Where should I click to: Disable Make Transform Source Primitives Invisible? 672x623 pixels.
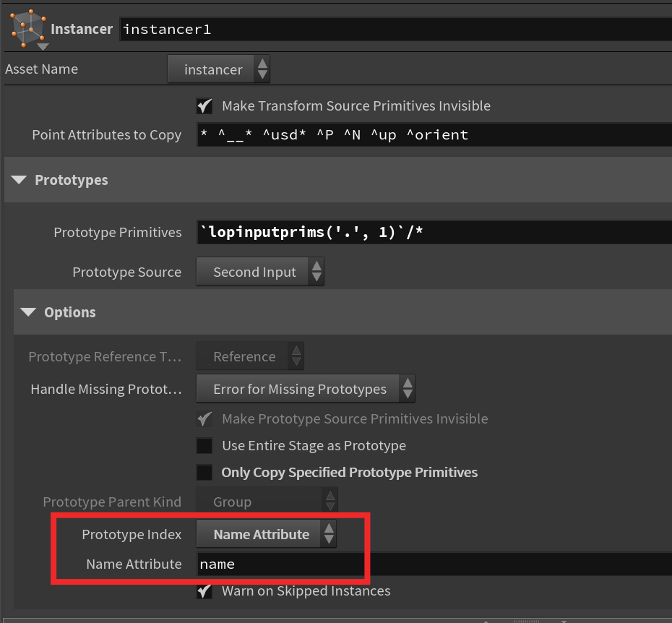[x=204, y=106]
